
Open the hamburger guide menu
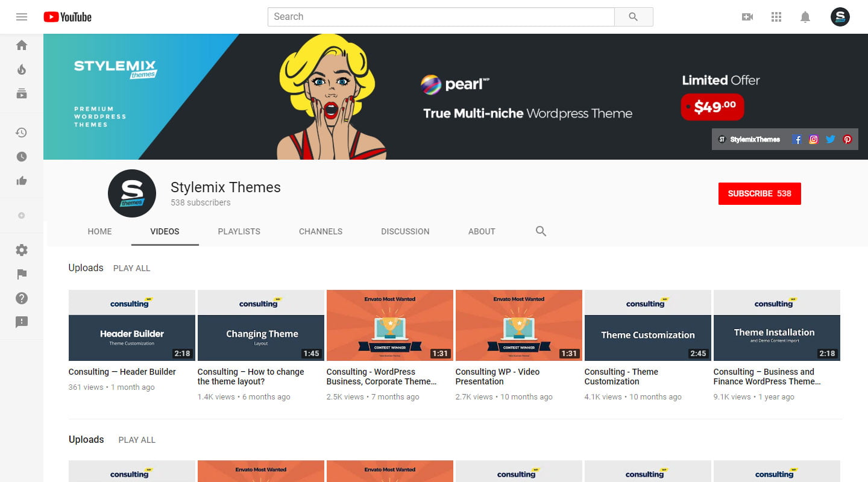22,17
